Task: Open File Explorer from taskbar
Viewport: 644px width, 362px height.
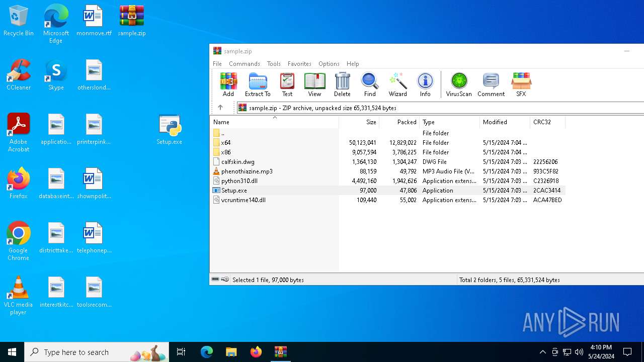Action: tap(231, 352)
